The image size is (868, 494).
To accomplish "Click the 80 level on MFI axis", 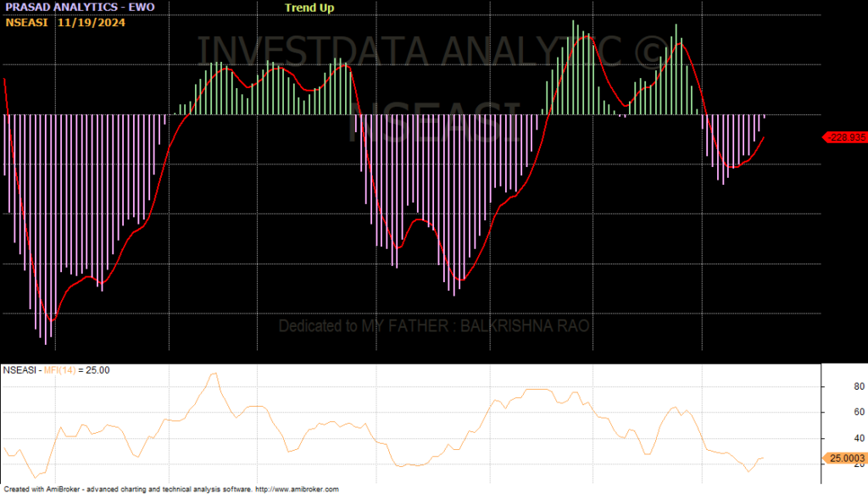I will [836, 386].
